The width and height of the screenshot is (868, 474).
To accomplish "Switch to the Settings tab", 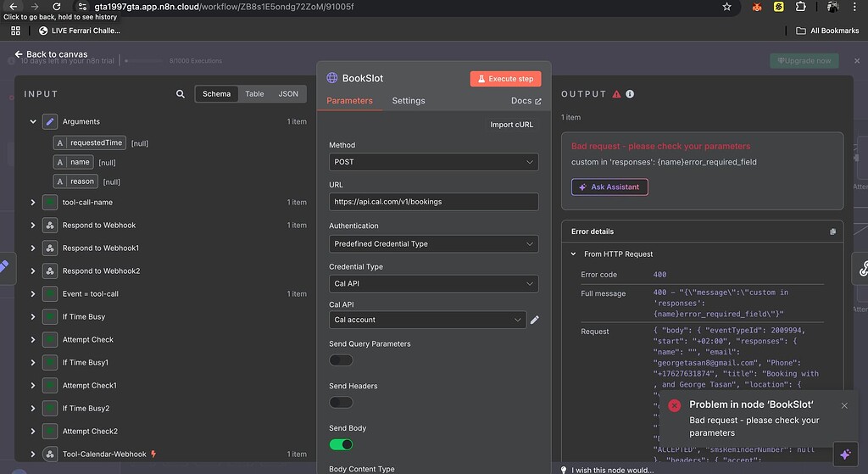I will (408, 101).
